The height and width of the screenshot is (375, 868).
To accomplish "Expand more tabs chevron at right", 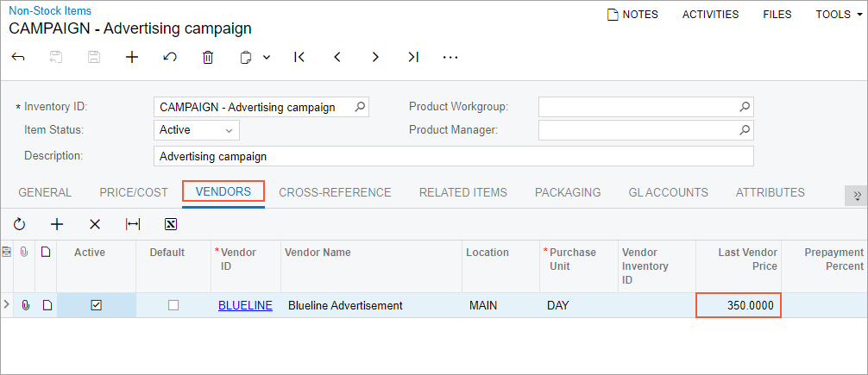I will [x=856, y=196].
